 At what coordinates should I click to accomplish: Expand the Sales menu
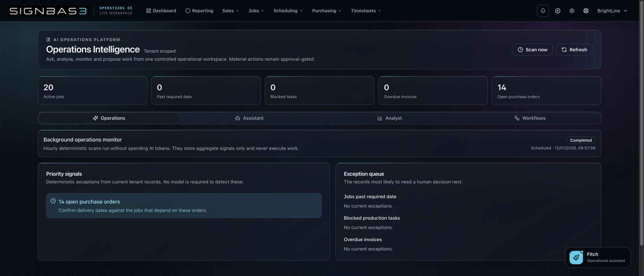(x=231, y=11)
